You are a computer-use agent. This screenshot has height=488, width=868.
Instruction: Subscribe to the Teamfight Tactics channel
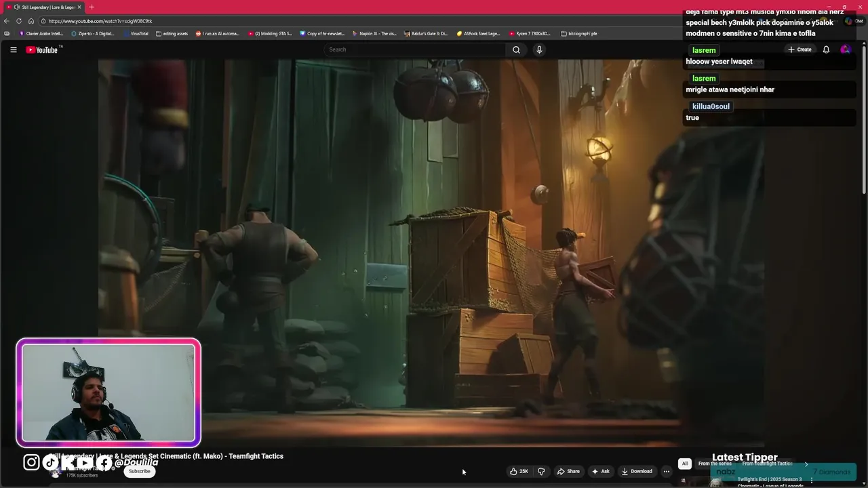(x=140, y=471)
